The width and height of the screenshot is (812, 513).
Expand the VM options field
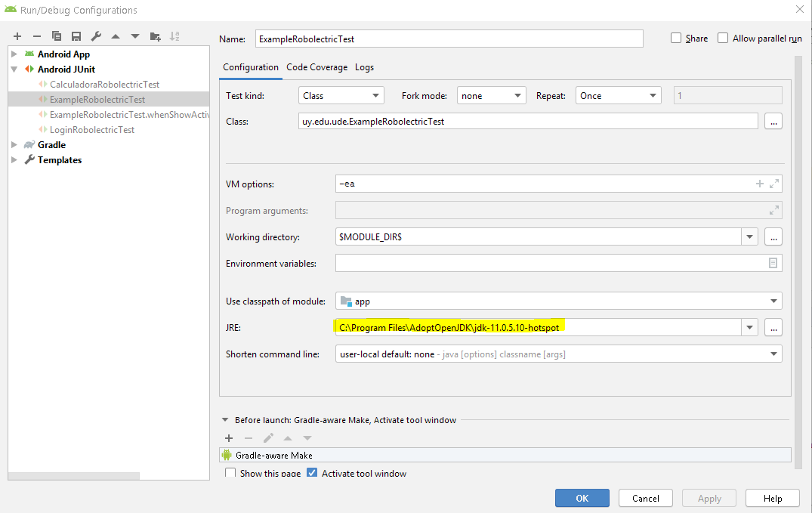774,184
